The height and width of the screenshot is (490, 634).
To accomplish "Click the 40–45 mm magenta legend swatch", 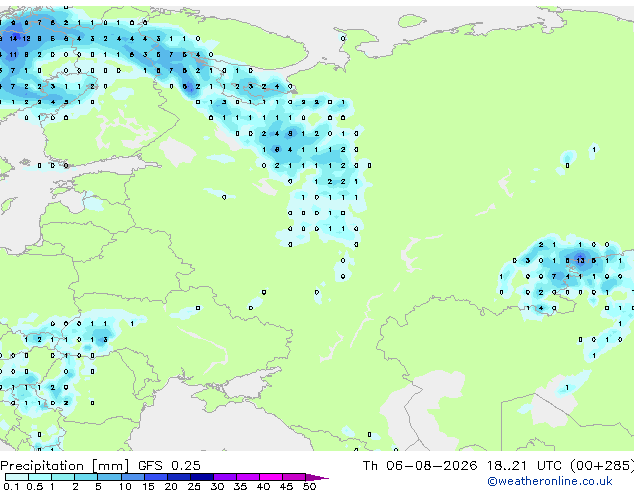I will [271, 477].
